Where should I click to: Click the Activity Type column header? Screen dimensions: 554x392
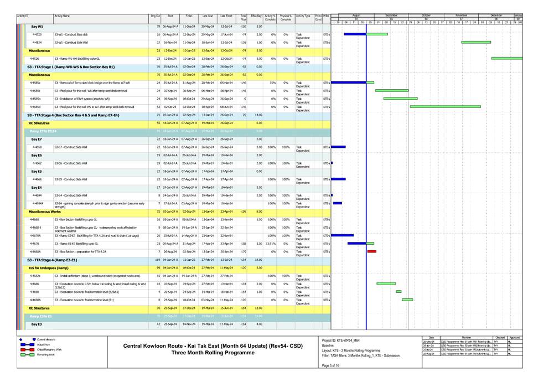303,17
